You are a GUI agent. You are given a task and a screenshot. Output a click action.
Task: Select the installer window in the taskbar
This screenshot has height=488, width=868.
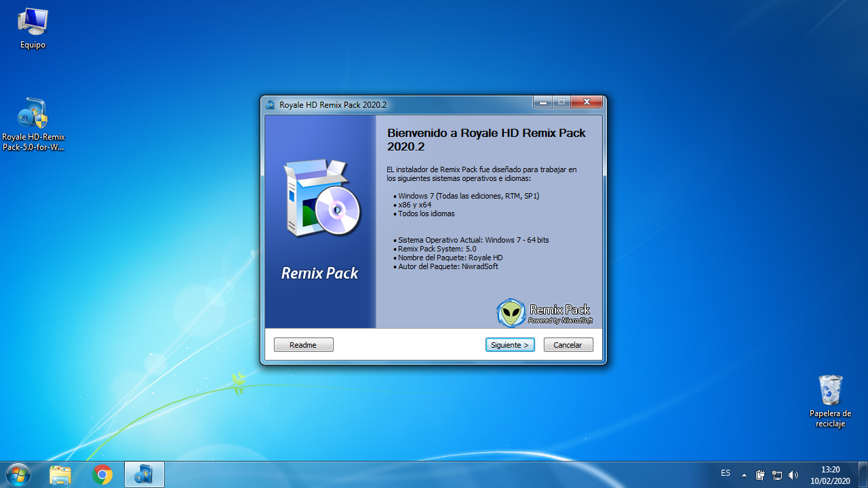[144, 473]
